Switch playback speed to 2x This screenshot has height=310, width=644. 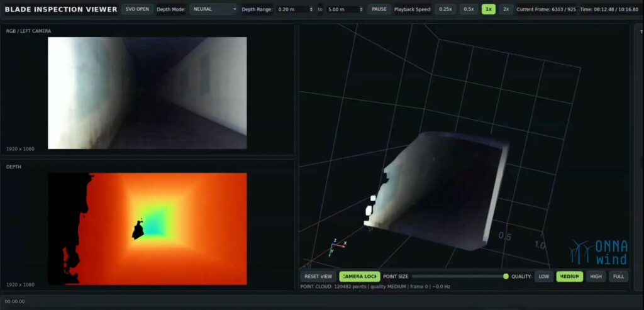506,9
